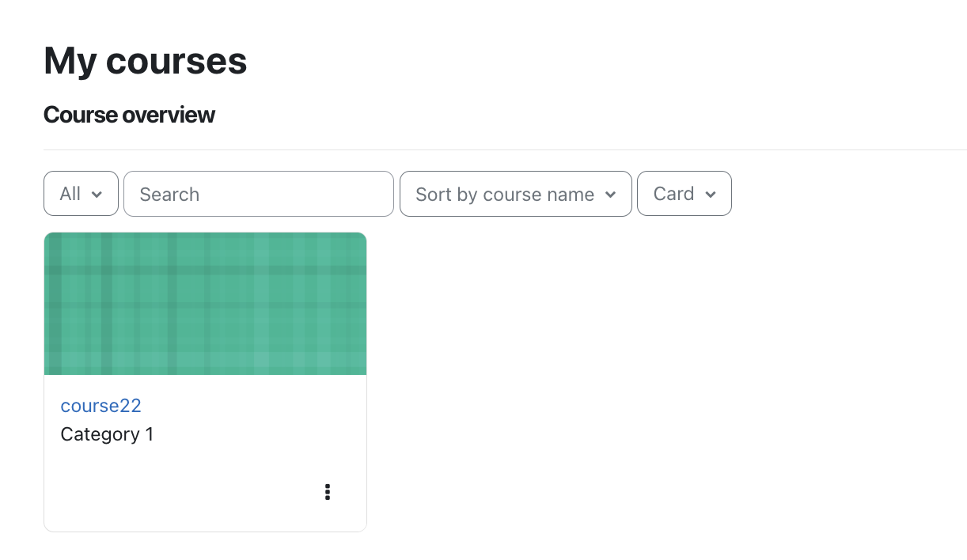Open the Card display mode dropdown

coord(684,194)
